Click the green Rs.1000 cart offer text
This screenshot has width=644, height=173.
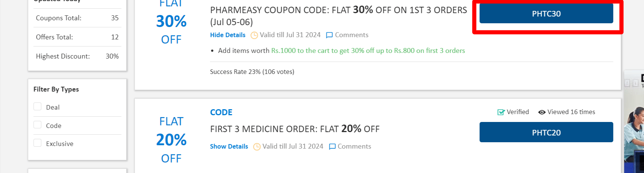[368, 51]
